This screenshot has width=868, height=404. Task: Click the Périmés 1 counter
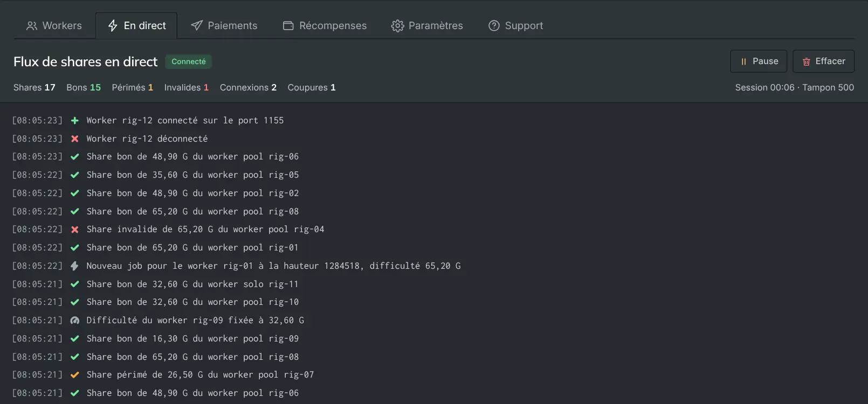pos(133,87)
